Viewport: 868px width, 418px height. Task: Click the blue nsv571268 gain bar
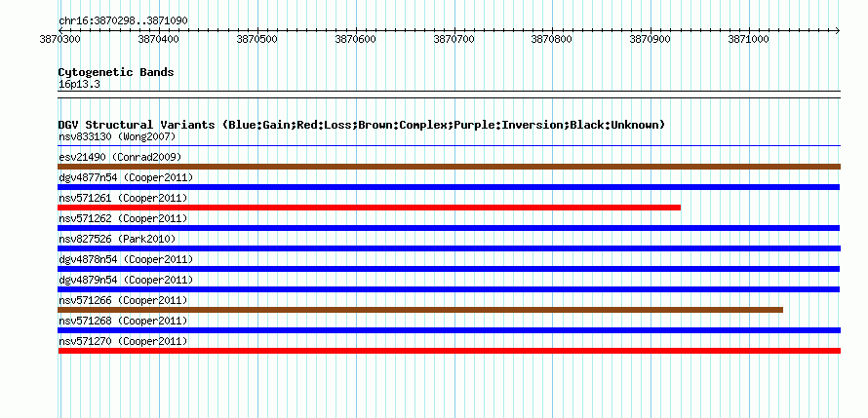[x=449, y=330]
